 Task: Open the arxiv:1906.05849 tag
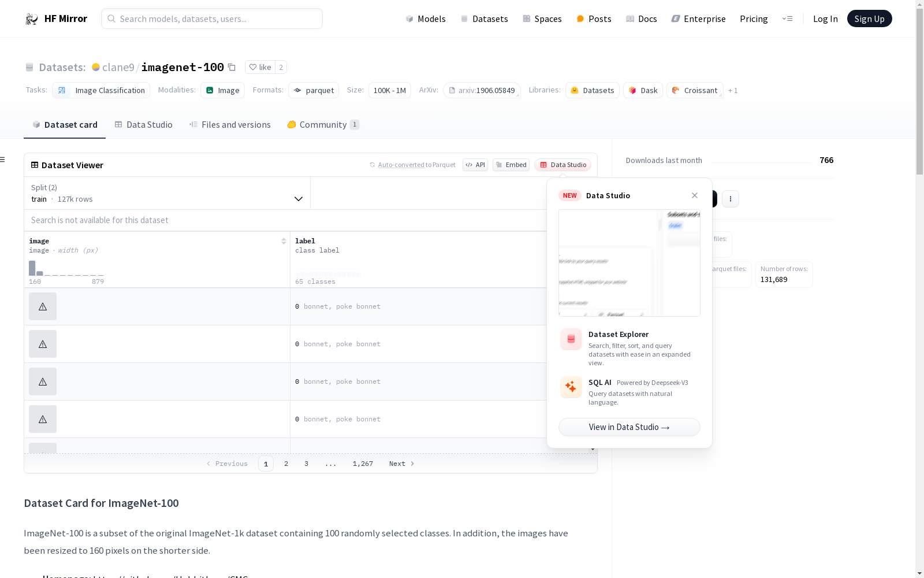tap(482, 90)
